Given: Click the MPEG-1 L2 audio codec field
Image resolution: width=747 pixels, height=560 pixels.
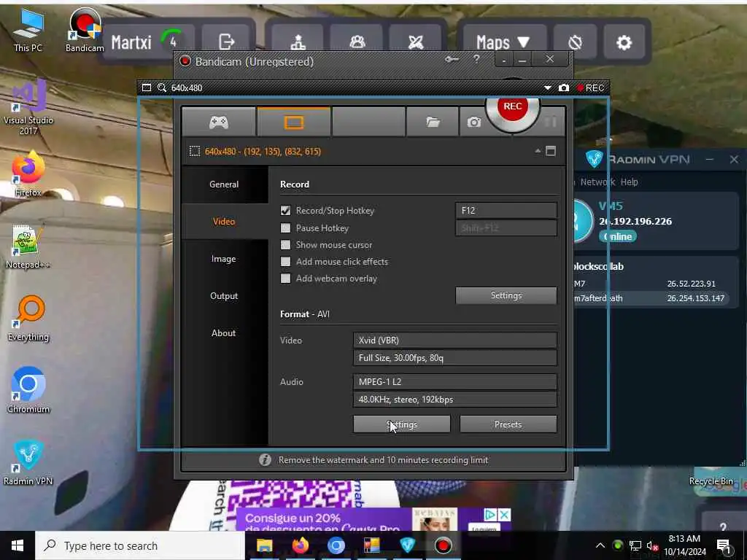Looking at the screenshot, I should click(x=455, y=381).
